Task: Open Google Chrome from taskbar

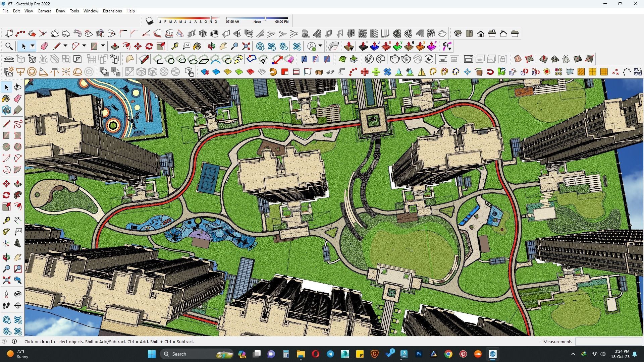Action: click(448, 354)
